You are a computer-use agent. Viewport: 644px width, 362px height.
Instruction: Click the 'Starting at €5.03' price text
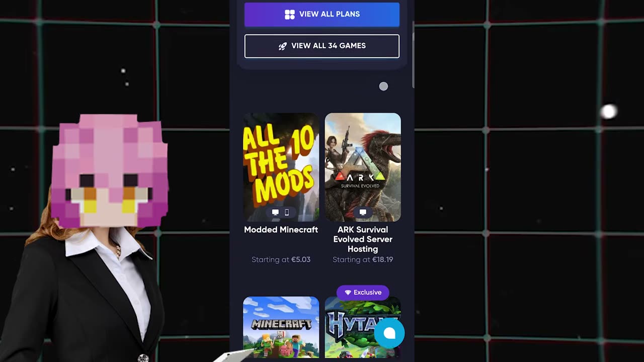click(281, 260)
